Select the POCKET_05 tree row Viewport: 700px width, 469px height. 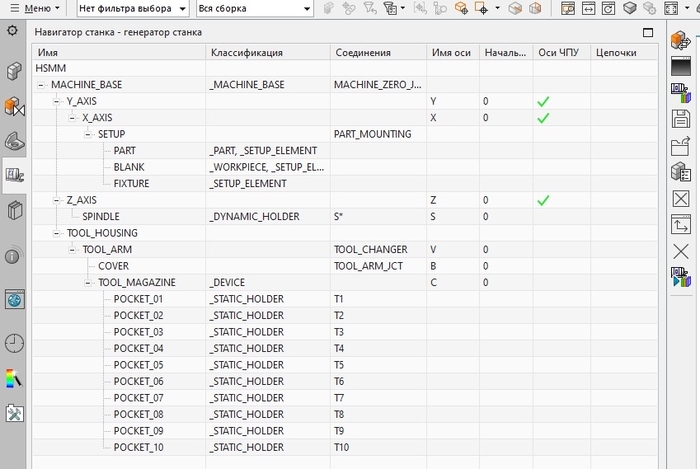coord(345,365)
